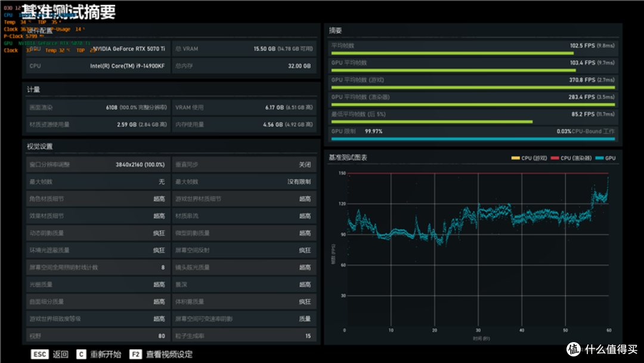Click the 283.4 FPS (渲染器) value
The image size is (644, 363).
[592, 97]
